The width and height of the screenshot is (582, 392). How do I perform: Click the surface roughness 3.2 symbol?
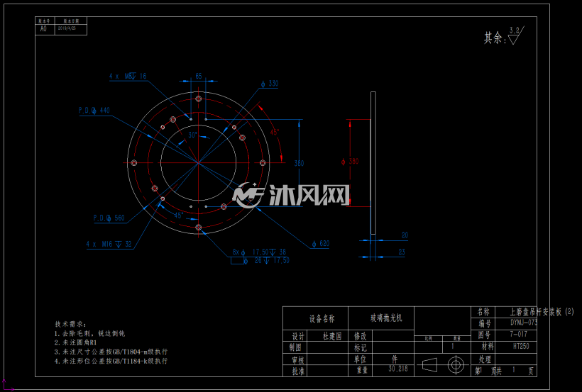pyautogui.click(x=515, y=35)
